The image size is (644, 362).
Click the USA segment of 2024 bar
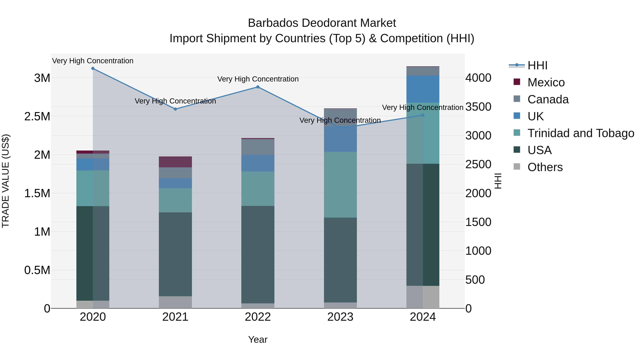coord(423,225)
